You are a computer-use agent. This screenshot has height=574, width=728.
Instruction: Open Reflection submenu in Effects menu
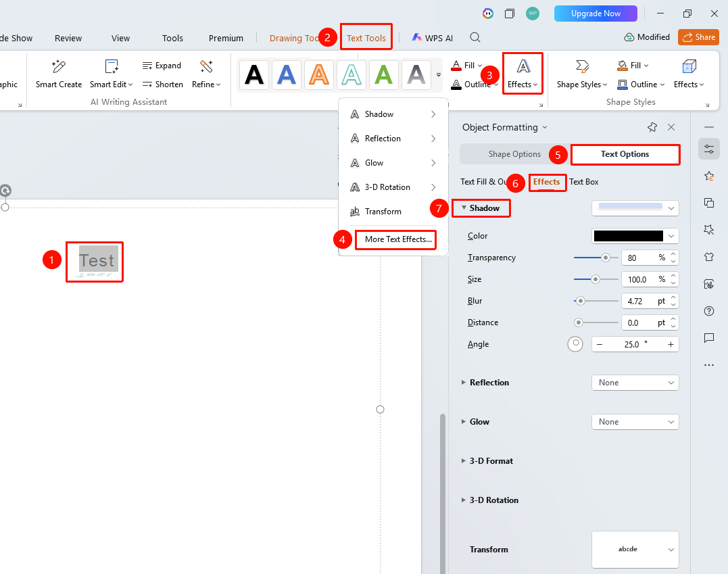pos(393,139)
